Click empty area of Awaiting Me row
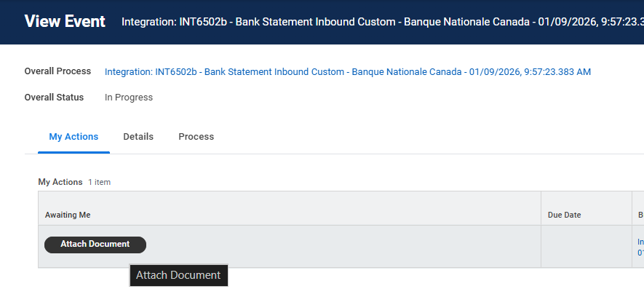 [342, 246]
